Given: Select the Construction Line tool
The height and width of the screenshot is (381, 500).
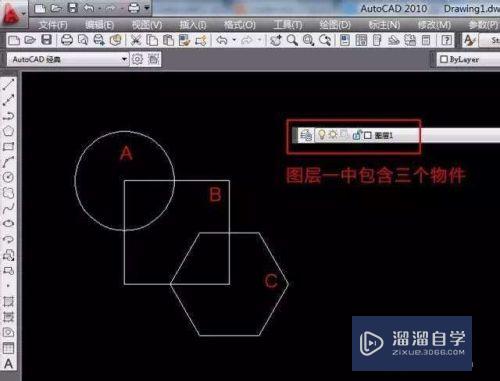Looking at the screenshot, I should (x=9, y=100).
